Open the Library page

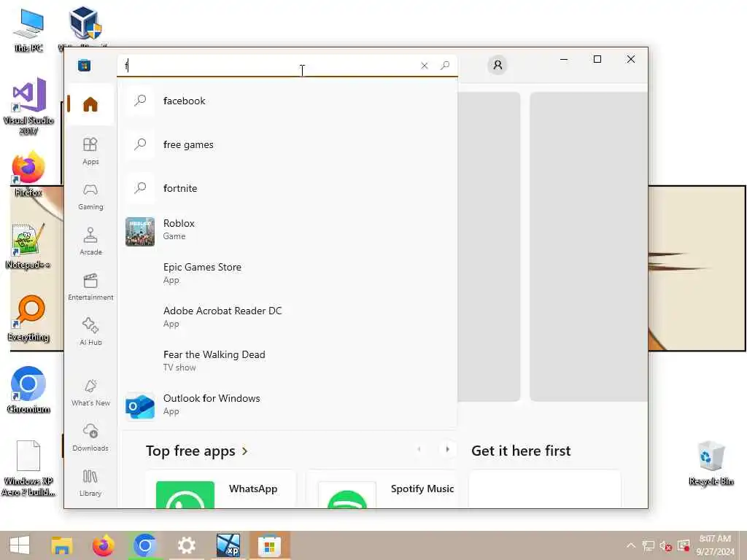[90, 483]
